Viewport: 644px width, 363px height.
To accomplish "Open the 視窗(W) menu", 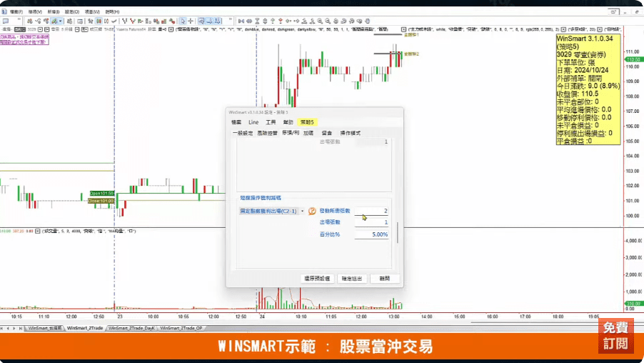I will [92, 12].
